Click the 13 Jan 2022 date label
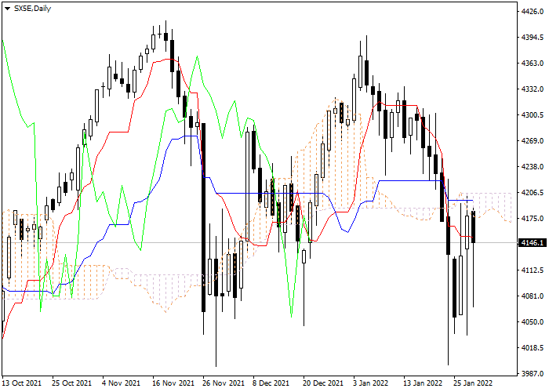549x392 pixels. click(423, 383)
